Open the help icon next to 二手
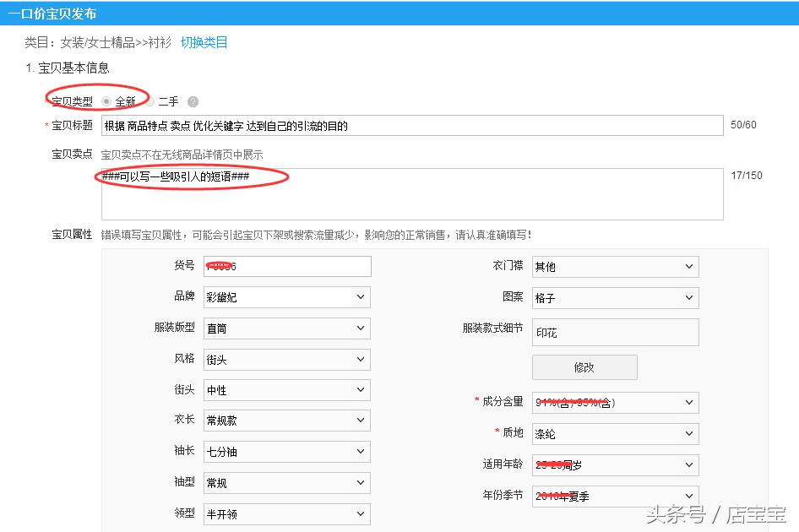 [x=193, y=101]
